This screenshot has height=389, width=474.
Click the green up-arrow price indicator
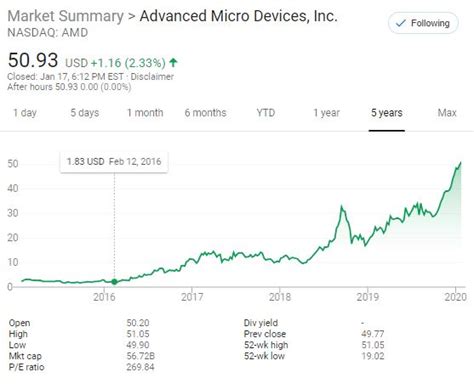(173, 62)
